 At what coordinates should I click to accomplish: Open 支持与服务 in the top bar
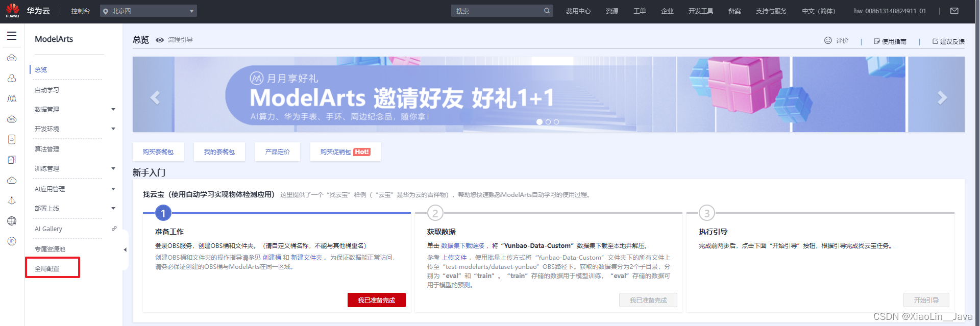[771, 11]
